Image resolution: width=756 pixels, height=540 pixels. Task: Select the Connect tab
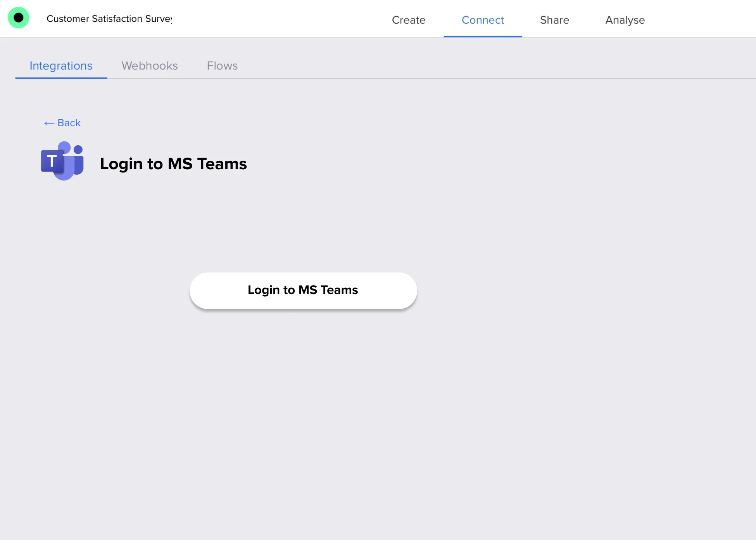pyautogui.click(x=482, y=20)
